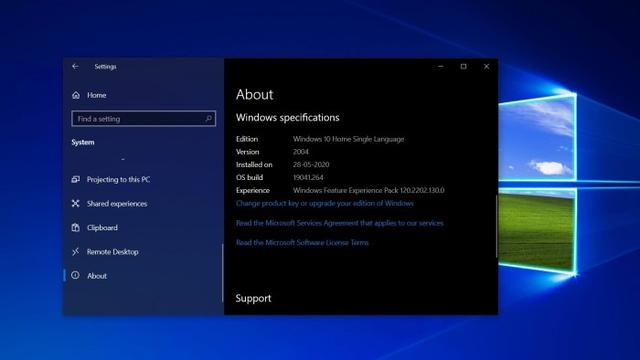Maximize the Settings window
The width and height of the screenshot is (640, 360).
[x=463, y=66]
